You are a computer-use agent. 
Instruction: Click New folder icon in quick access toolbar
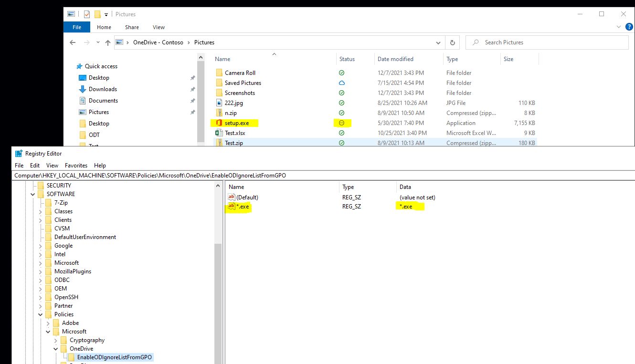click(97, 14)
